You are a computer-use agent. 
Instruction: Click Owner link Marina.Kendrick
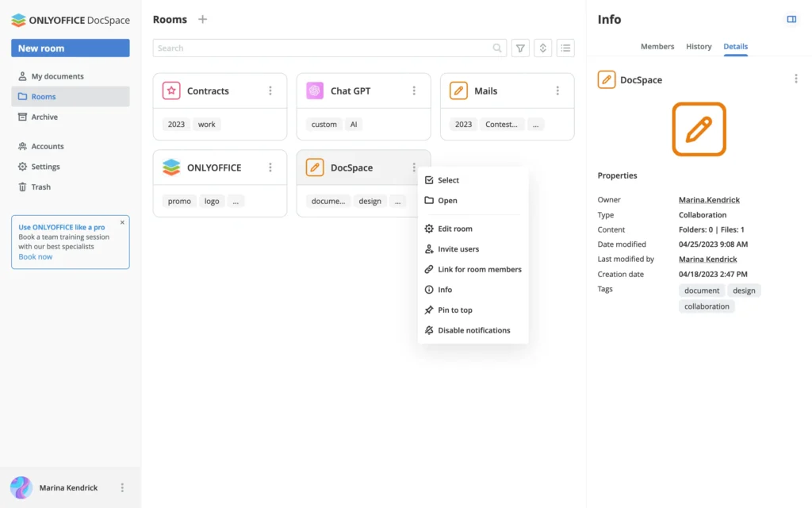click(709, 199)
